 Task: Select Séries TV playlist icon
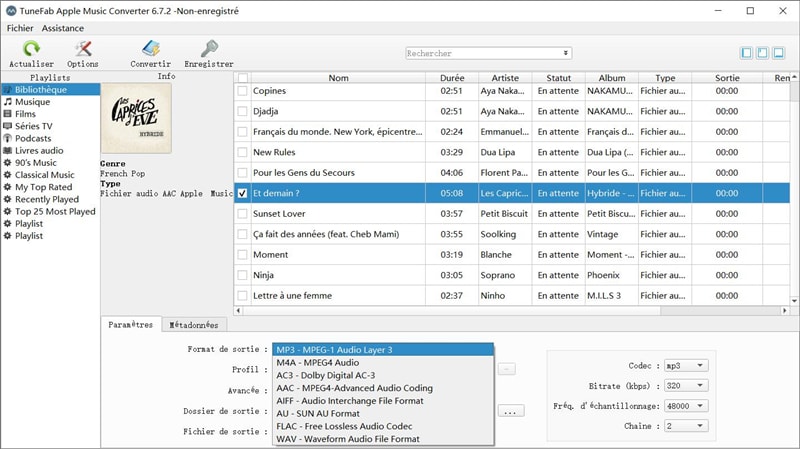pos(8,126)
